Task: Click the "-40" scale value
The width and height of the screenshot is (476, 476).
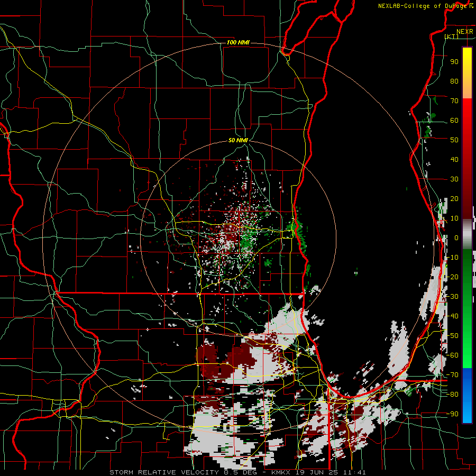Action: click(x=452, y=316)
